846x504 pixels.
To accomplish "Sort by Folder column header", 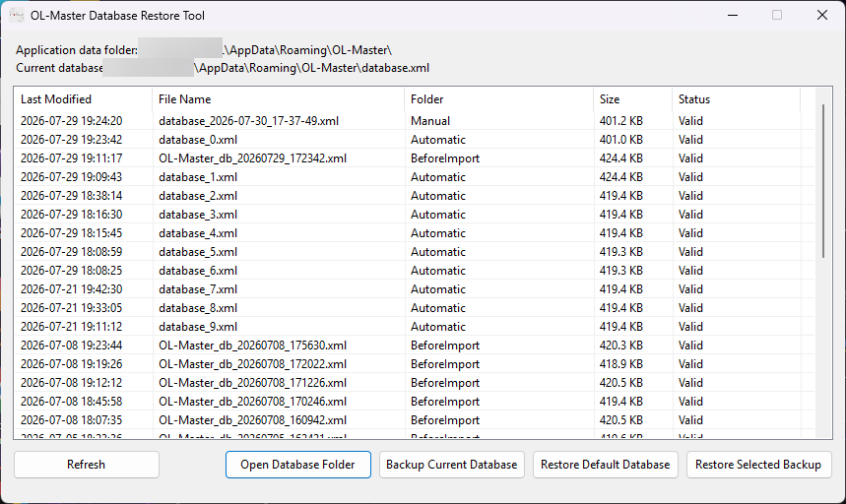I will (499, 99).
